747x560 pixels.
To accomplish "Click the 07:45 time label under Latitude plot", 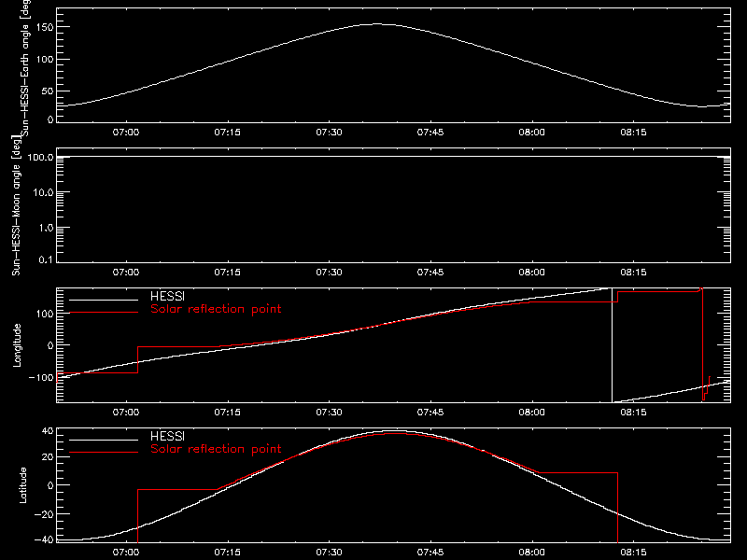I will pos(430,552).
